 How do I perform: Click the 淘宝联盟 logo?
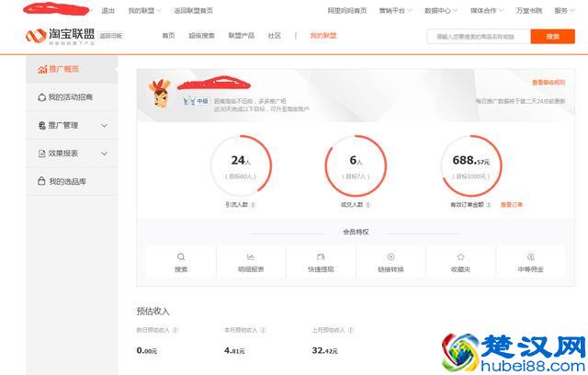click(x=60, y=36)
